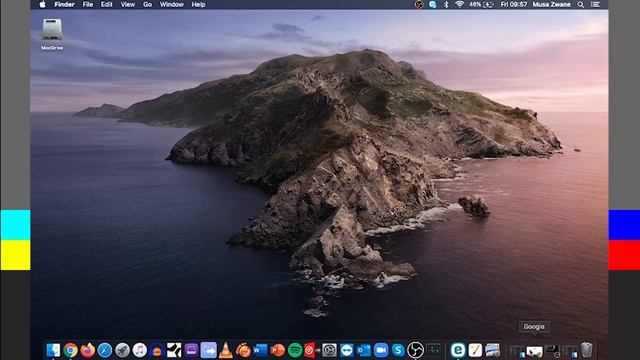Open the burger icon app in the Dock
Screen dimensions: 640x360
pos(157,350)
